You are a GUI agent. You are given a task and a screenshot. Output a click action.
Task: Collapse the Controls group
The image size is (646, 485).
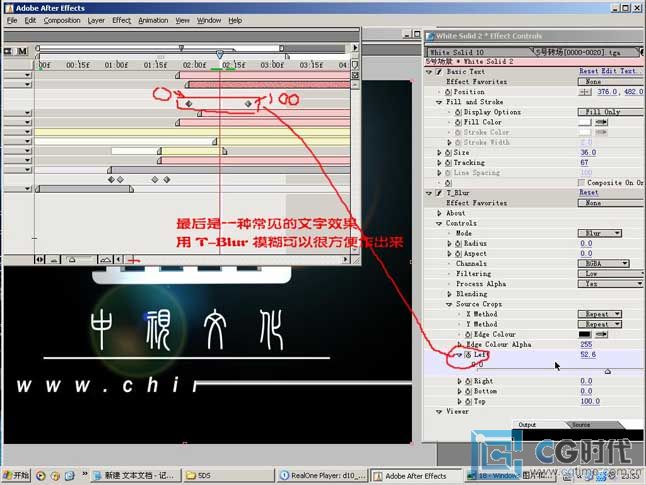click(439, 223)
